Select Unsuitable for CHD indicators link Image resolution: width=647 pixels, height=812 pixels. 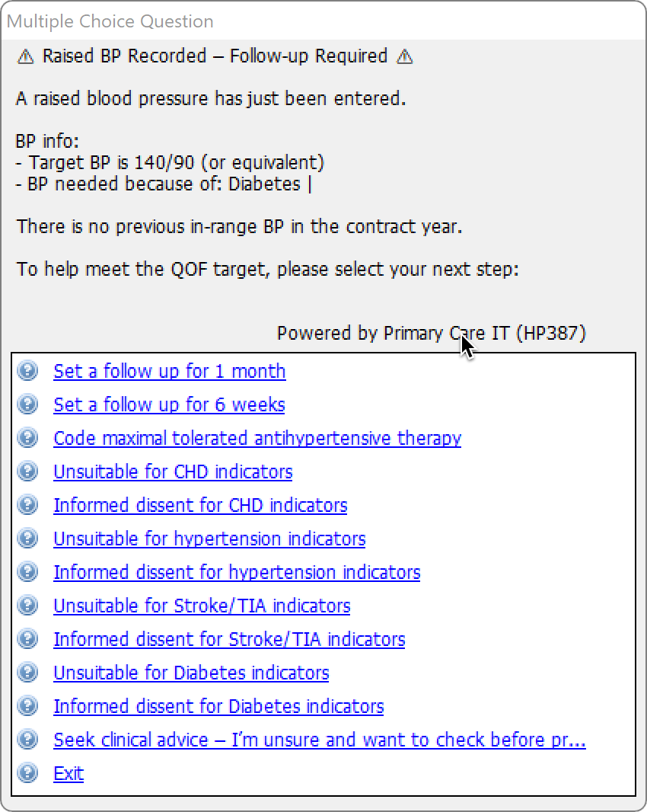pyautogui.click(x=173, y=472)
